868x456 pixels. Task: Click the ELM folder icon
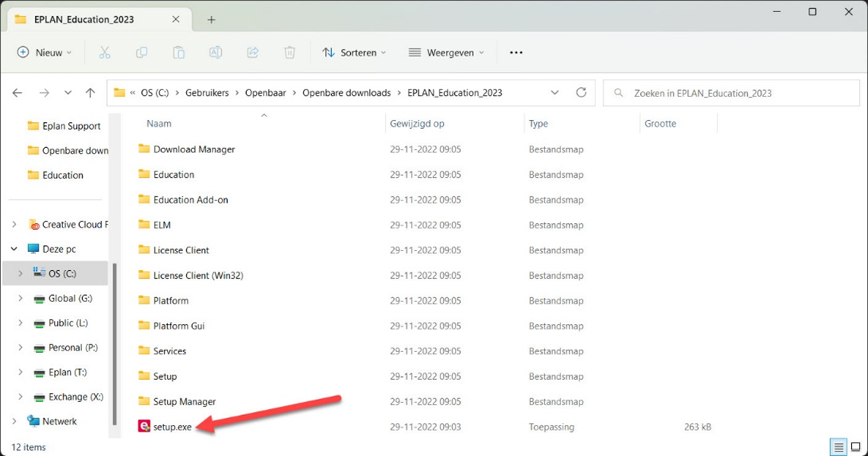[144, 224]
